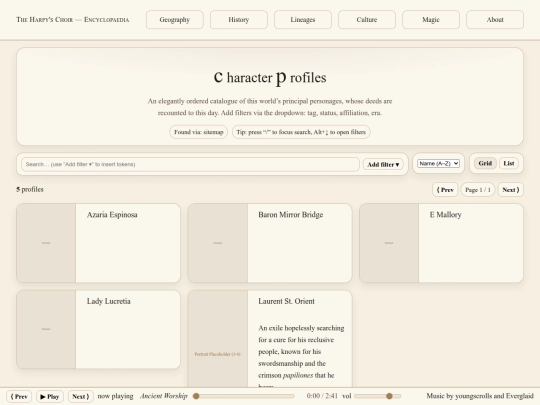Click the Character Profiles heading

270,77
